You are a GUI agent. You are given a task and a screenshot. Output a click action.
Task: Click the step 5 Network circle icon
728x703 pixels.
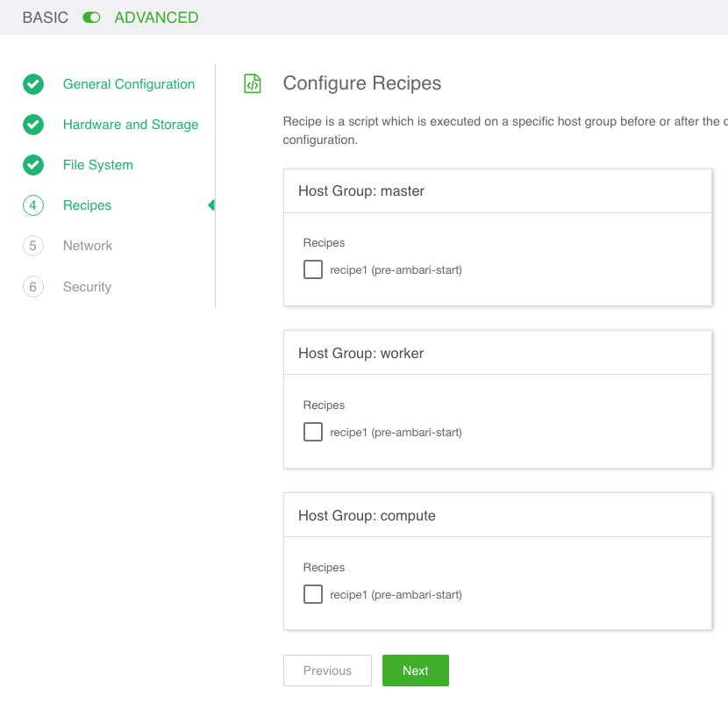[33, 246]
